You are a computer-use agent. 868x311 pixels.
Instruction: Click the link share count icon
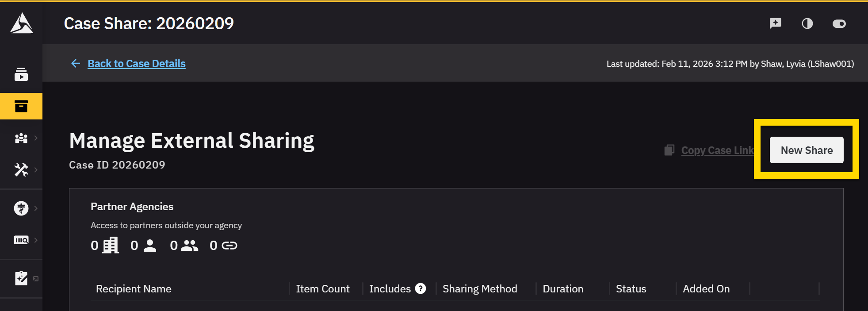(223, 245)
